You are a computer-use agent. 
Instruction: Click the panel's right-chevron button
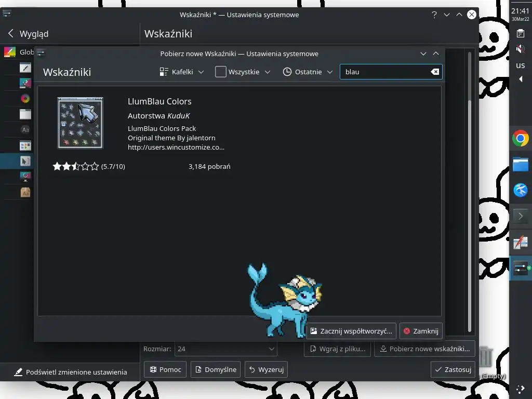(521, 216)
